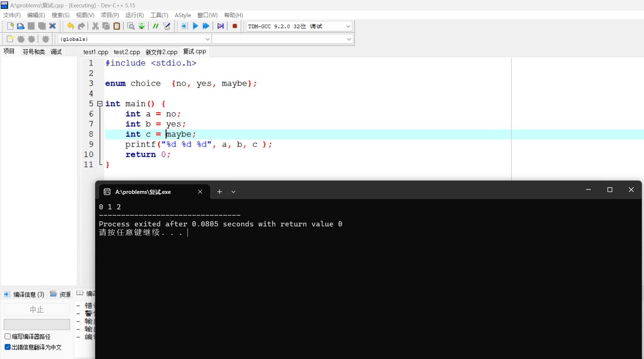Start debugging with the step arrow icon
The image size is (644, 359).
point(220,26)
